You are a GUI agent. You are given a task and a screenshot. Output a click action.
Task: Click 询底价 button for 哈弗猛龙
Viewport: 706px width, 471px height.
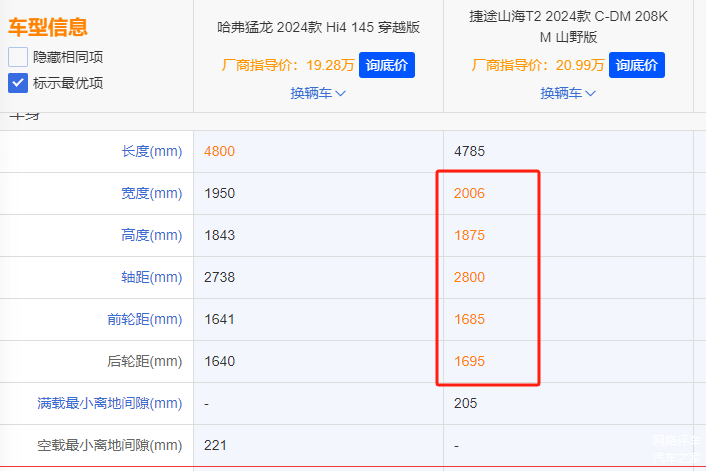[x=386, y=65]
